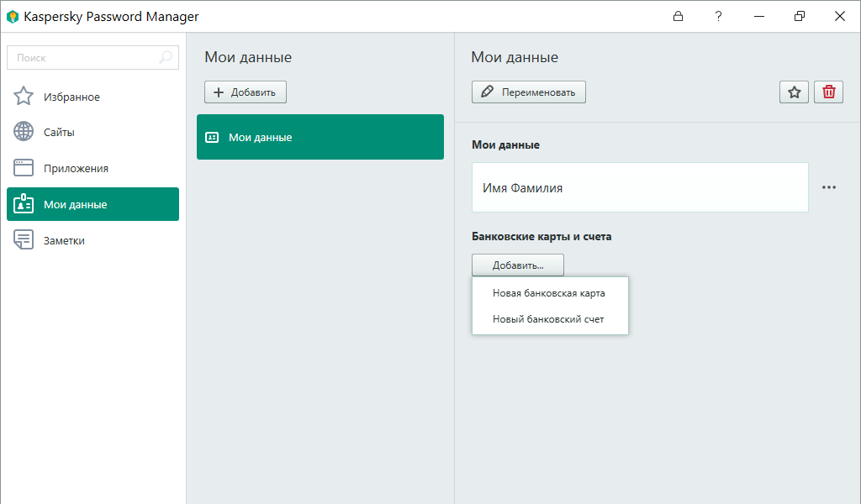
Task: Select the Сайты globe icon
Action: (x=23, y=131)
